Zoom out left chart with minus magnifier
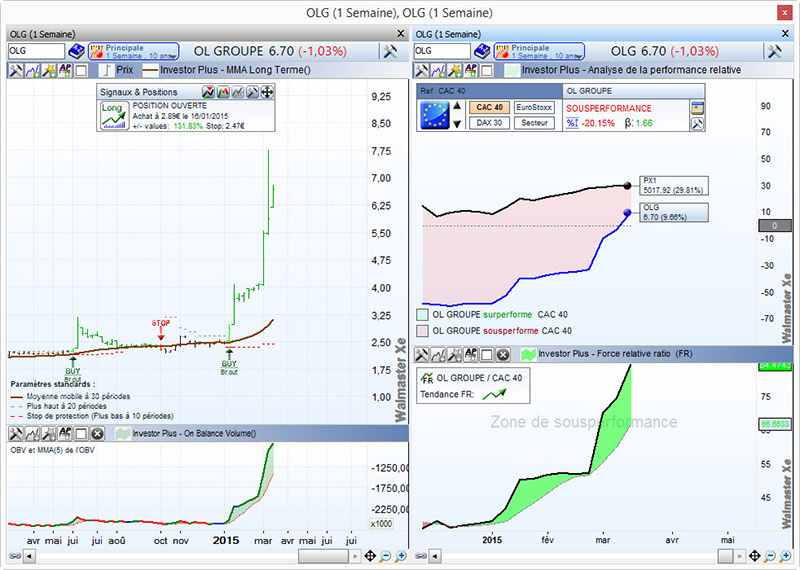This screenshot has width=800, height=570. click(x=386, y=556)
